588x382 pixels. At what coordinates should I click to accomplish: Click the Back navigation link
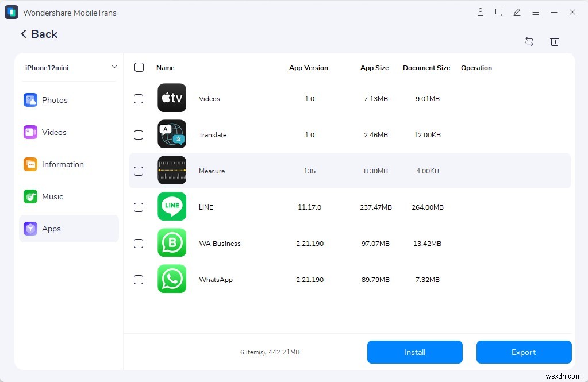[x=39, y=34]
